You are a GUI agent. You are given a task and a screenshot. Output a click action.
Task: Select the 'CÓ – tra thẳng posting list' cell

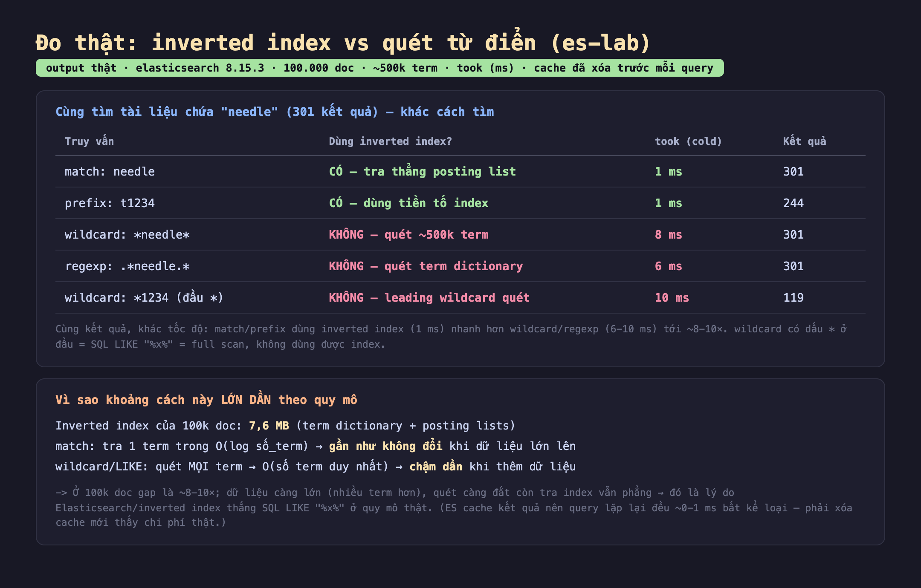[x=422, y=171]
